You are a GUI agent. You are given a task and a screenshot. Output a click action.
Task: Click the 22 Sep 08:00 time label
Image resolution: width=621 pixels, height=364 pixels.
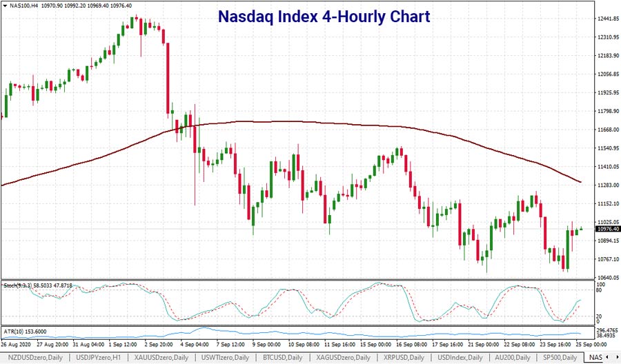[520, 345]
